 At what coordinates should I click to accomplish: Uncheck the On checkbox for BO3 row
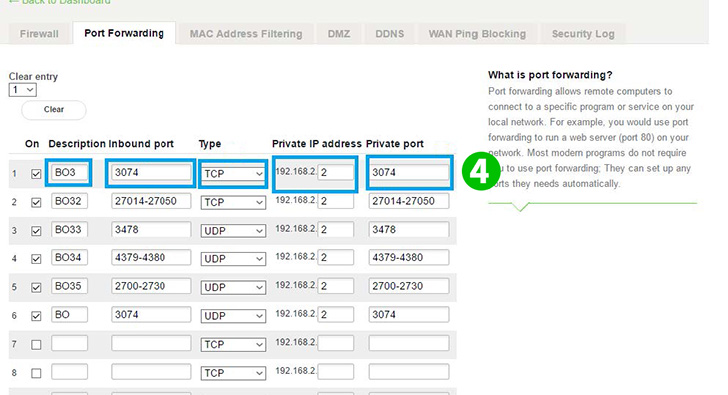(36, 174)
